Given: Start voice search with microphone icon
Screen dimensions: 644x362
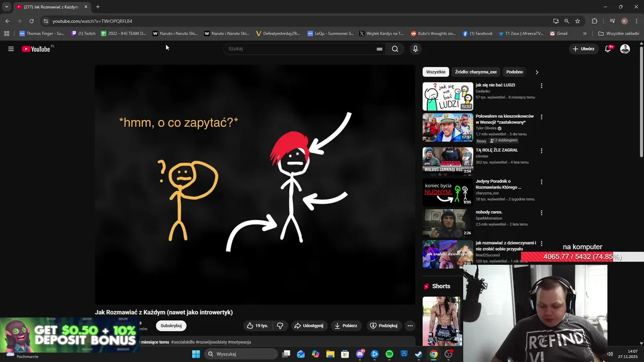Looking at the screenshot, I should (x=415, y=49).
